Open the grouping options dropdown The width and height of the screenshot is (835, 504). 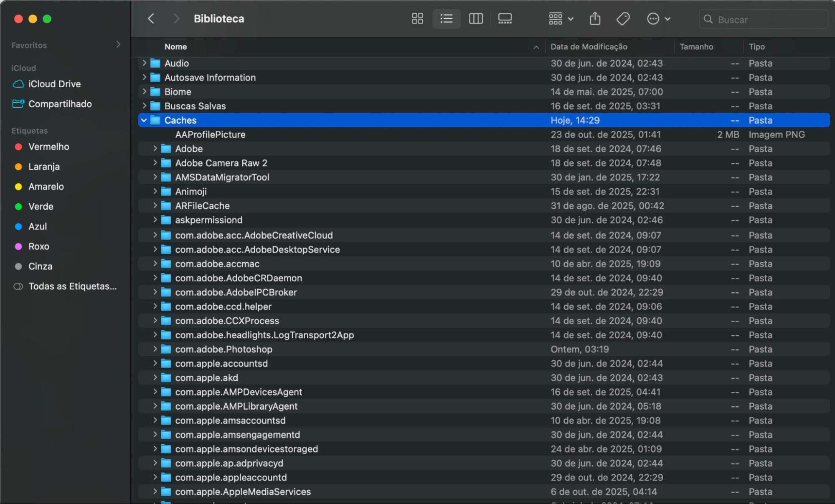(561, 19)
